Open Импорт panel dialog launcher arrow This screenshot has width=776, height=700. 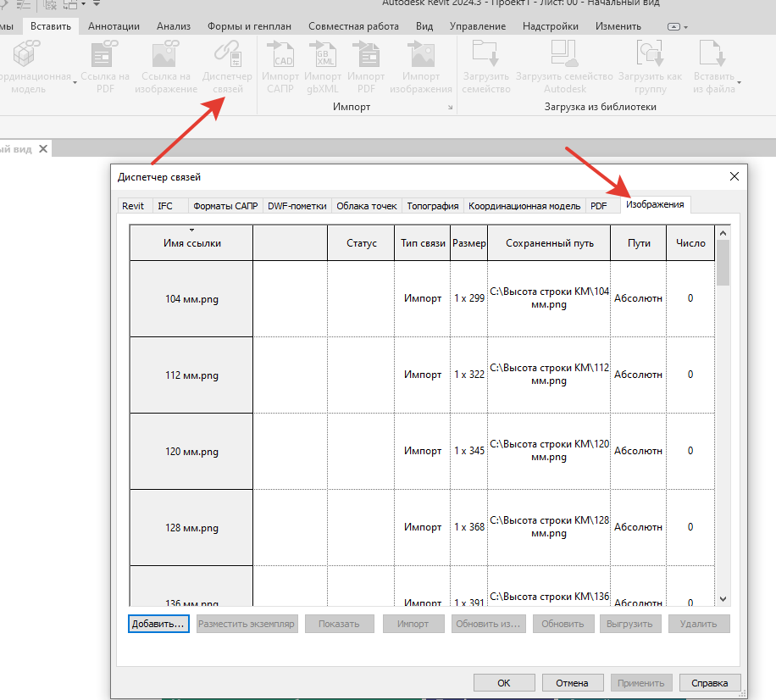450,108
